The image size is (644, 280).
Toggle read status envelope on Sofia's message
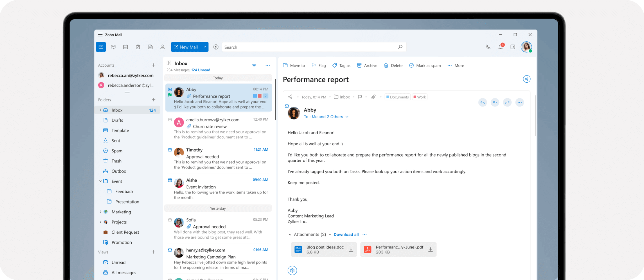(x=170, y=220)
